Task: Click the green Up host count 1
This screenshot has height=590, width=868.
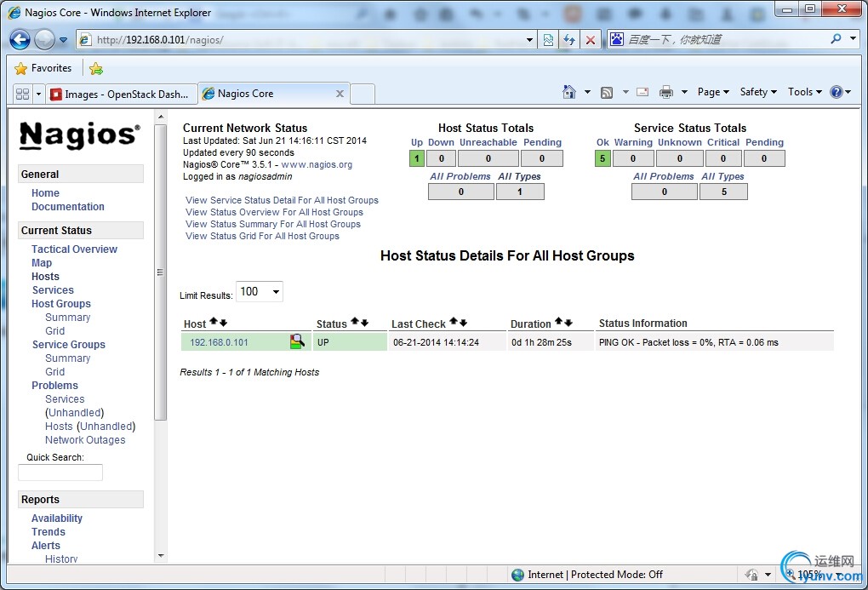Action: pyautogui.click(x=417, y=158)
